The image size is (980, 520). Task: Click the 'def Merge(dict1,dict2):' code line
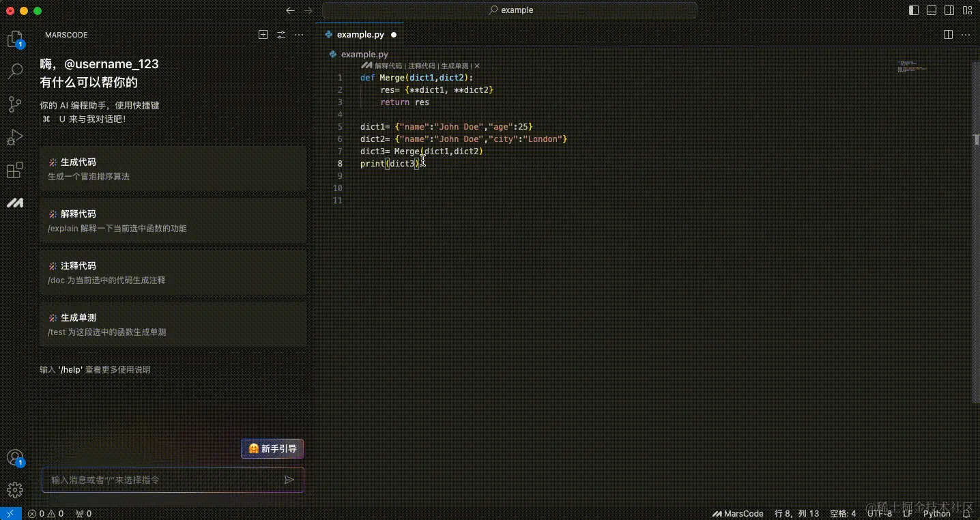tap(416, 78)
